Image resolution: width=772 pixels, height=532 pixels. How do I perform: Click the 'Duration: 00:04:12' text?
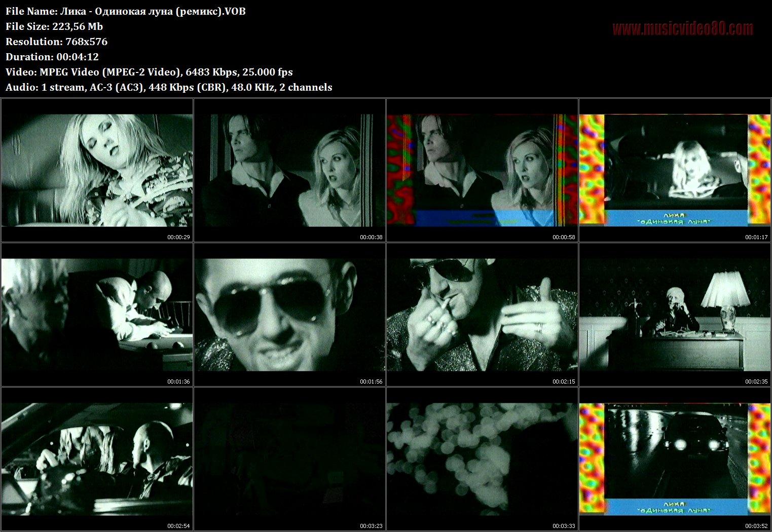pos(52,57)
